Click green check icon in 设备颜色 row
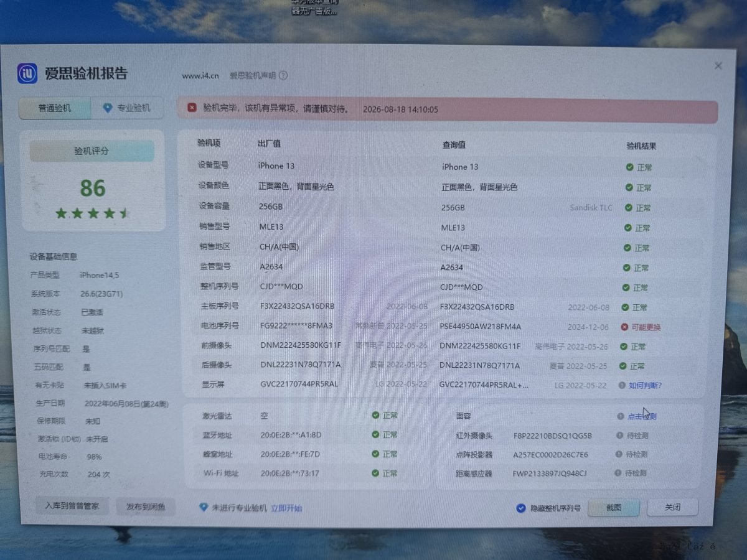 click(x=629, y=187)
